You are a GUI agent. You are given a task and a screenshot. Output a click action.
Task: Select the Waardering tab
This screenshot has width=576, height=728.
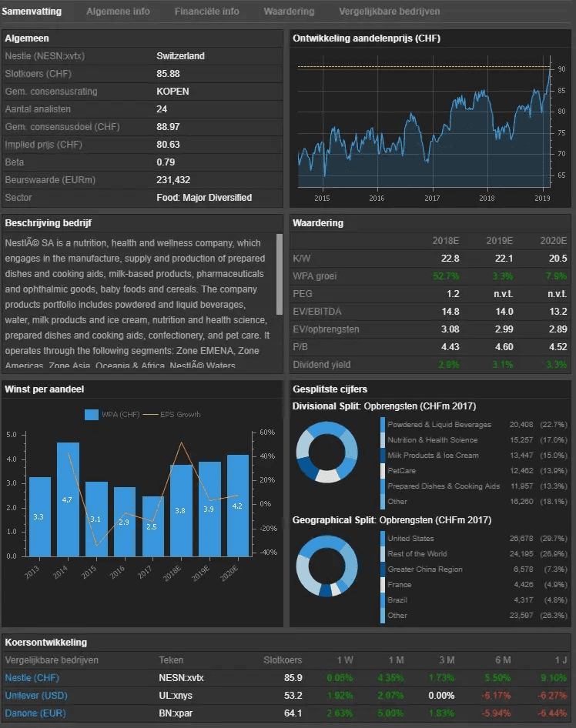click(x=289, y=12)
